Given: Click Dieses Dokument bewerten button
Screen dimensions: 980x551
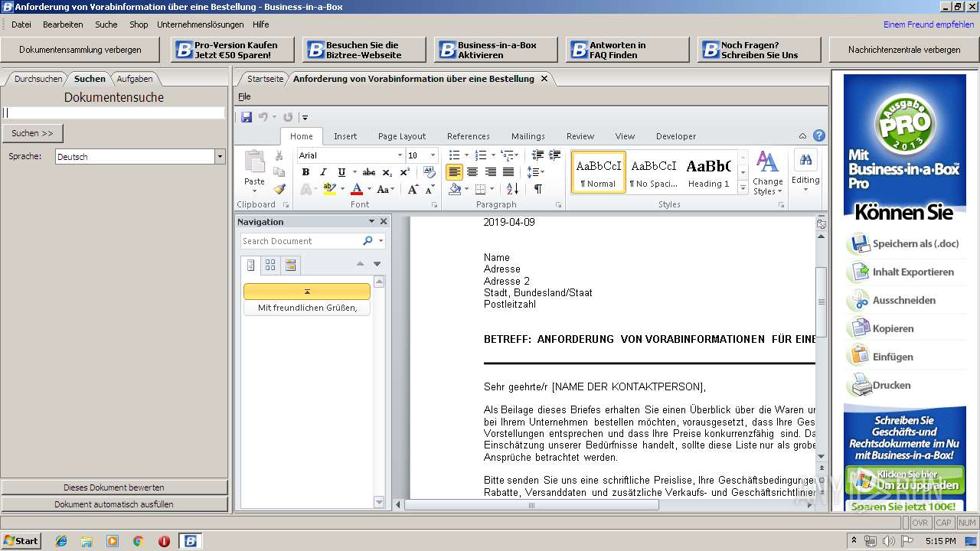Looking at the screenshot, I should pyautogui.click(x=114, y=487).
